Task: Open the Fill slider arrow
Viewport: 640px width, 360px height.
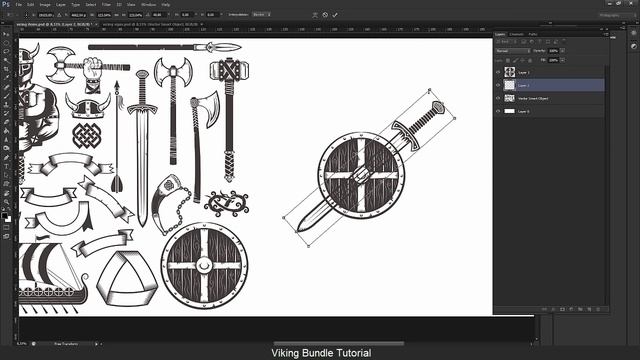Action: coord(562,60)
